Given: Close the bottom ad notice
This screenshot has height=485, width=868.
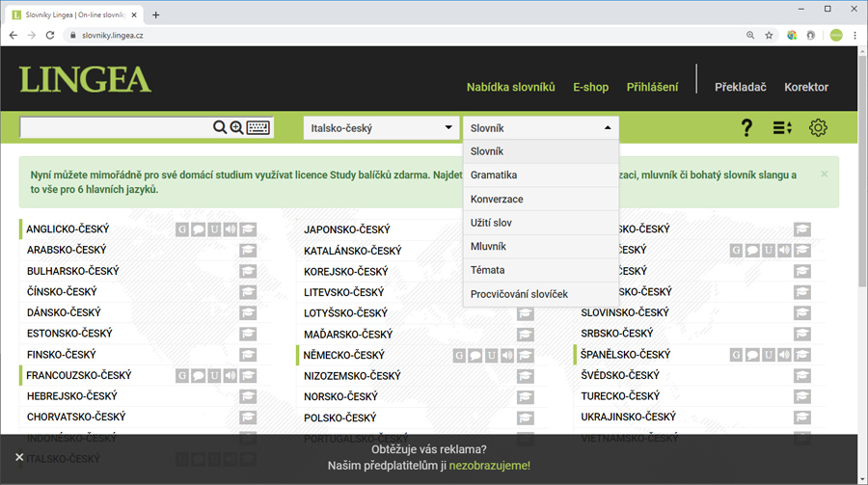Looking at the screenshot, I should pyautogui.click(x=19, y=457).
